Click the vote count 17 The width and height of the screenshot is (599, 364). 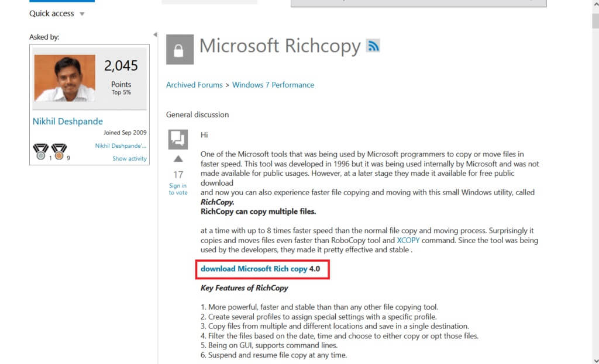point(178,175)
